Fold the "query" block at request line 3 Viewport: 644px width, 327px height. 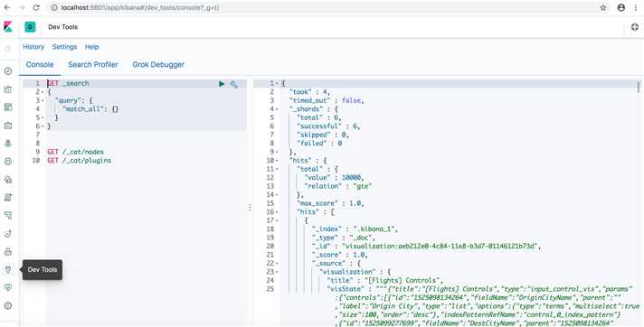pos(43,100)
